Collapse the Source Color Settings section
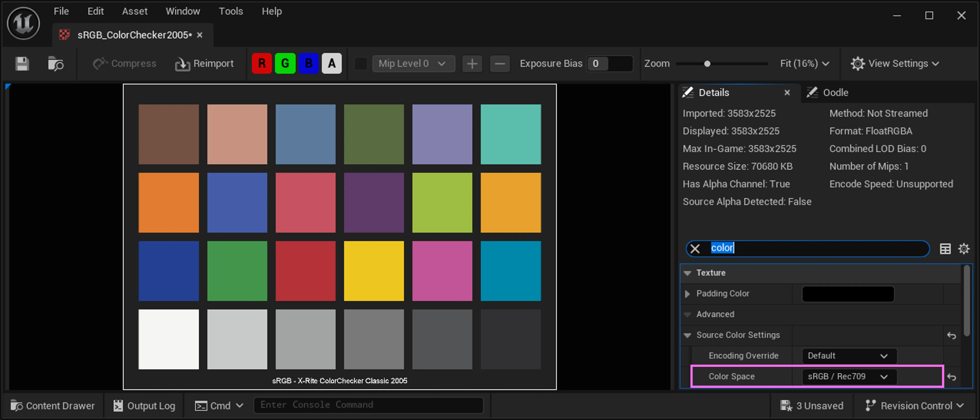The image size is (980, 420). pos(688,335)
